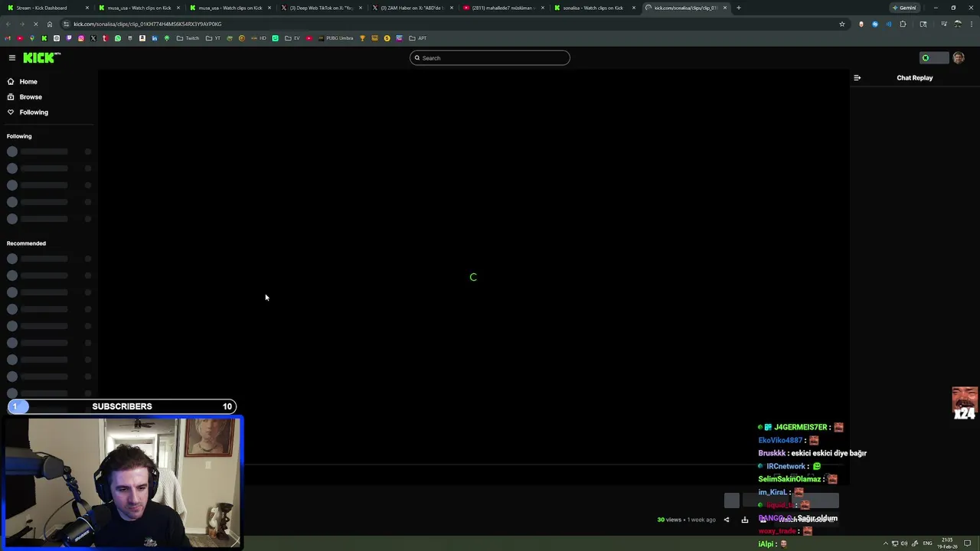This screenshot has width=980, height=551.
Task: Open the Twitch bookmark icon
Action: pos(68,38)
